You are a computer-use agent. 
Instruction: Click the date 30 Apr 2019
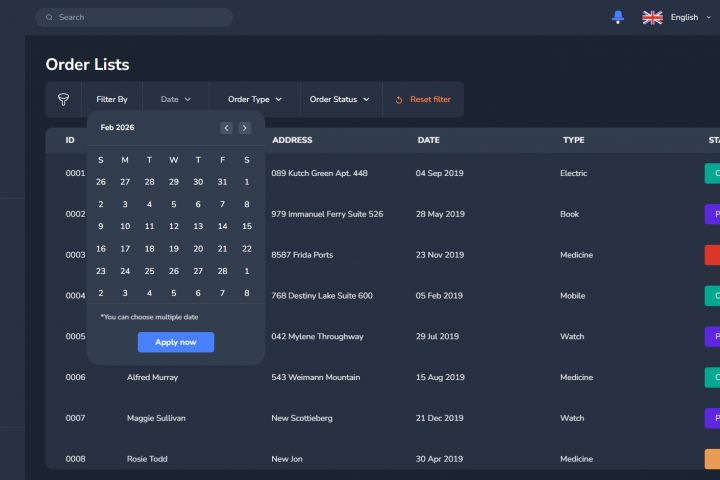pos(439,459)
